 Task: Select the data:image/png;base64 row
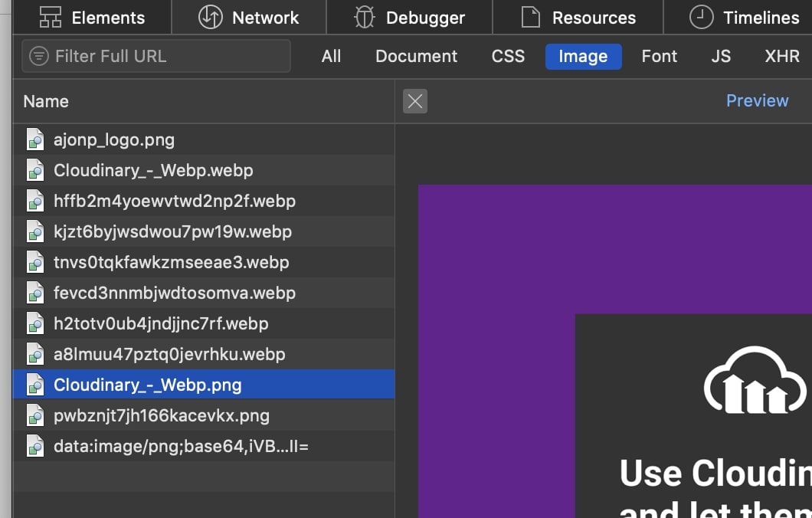pyautogui.click(x=204, y=445)
